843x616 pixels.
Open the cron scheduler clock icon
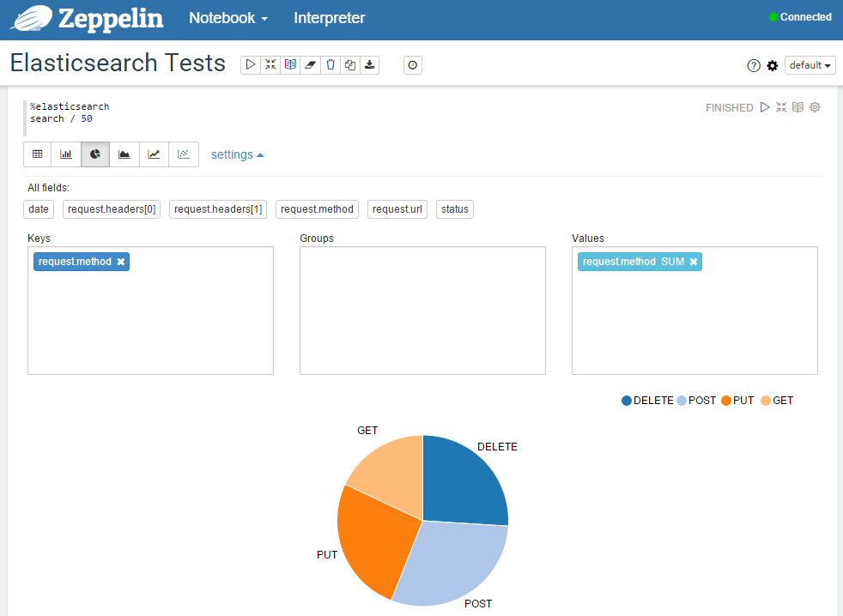413,64
